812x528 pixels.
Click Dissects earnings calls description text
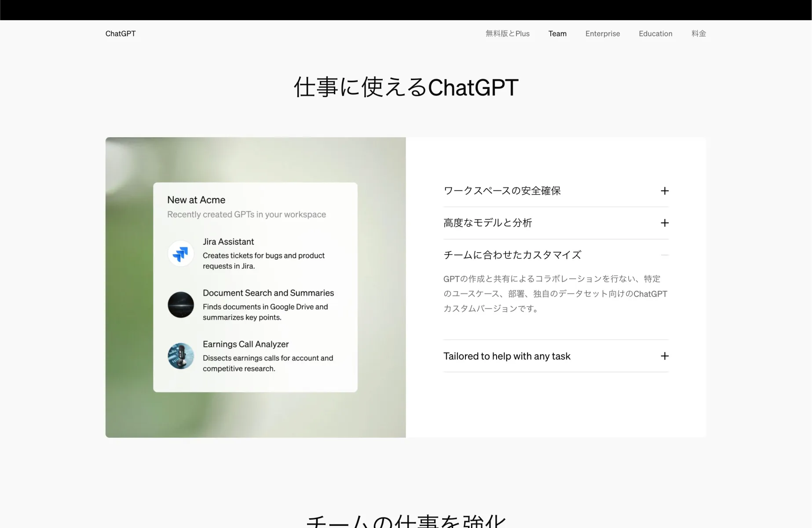coord(268,363)
